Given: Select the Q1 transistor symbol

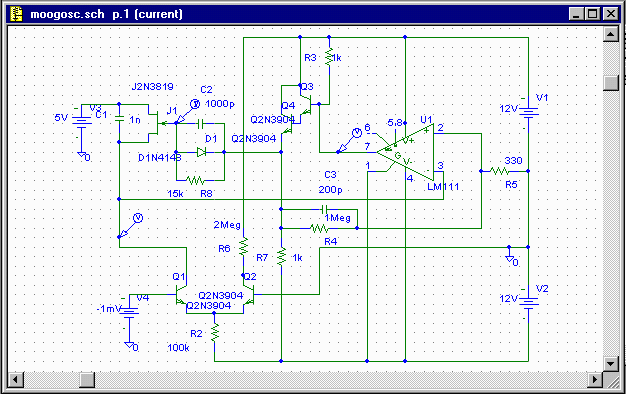Looking at the screenshot, I should click(x=182, y=295).
